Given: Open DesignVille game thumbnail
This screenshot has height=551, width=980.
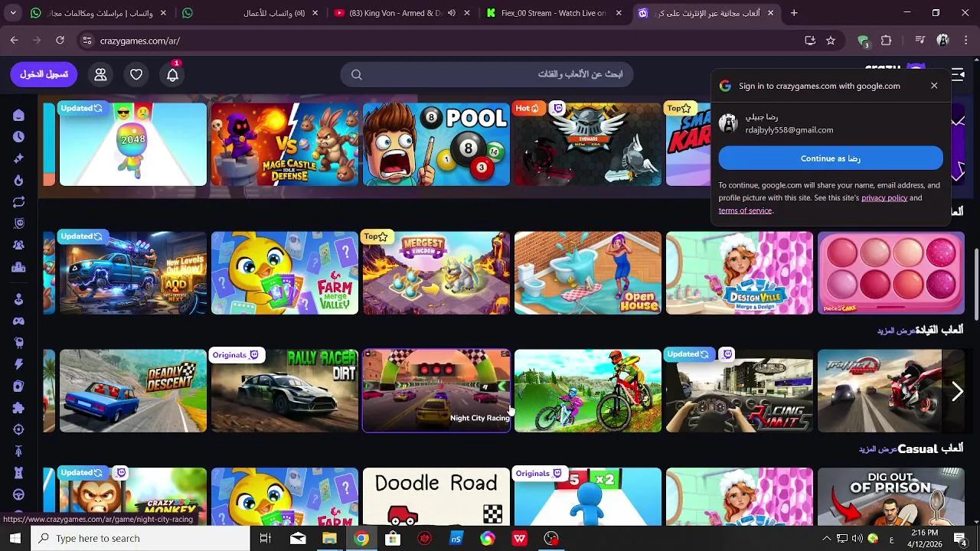Looking at the screenshot, I should (x=740, y=273).
